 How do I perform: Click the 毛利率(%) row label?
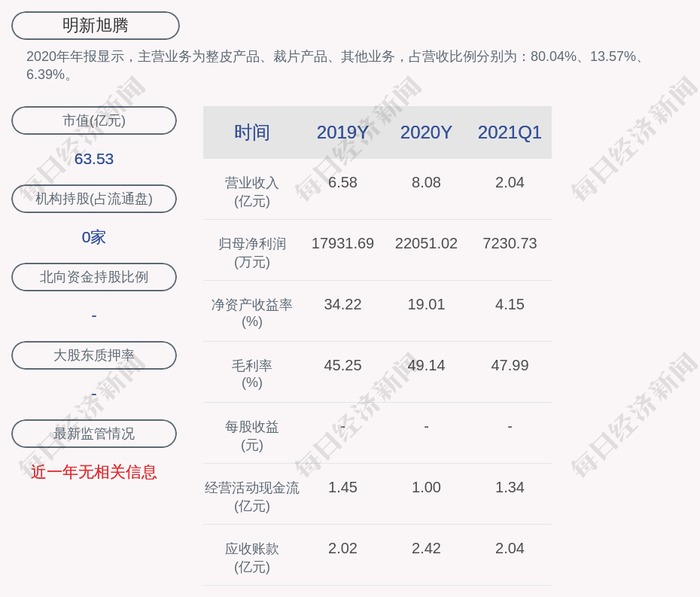tap(251, 373)
